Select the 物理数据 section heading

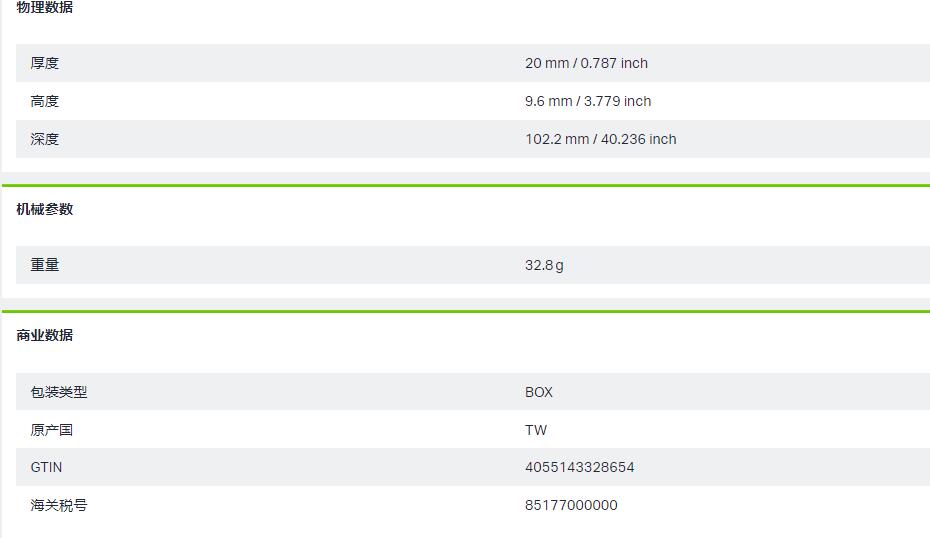click(44, 7)
